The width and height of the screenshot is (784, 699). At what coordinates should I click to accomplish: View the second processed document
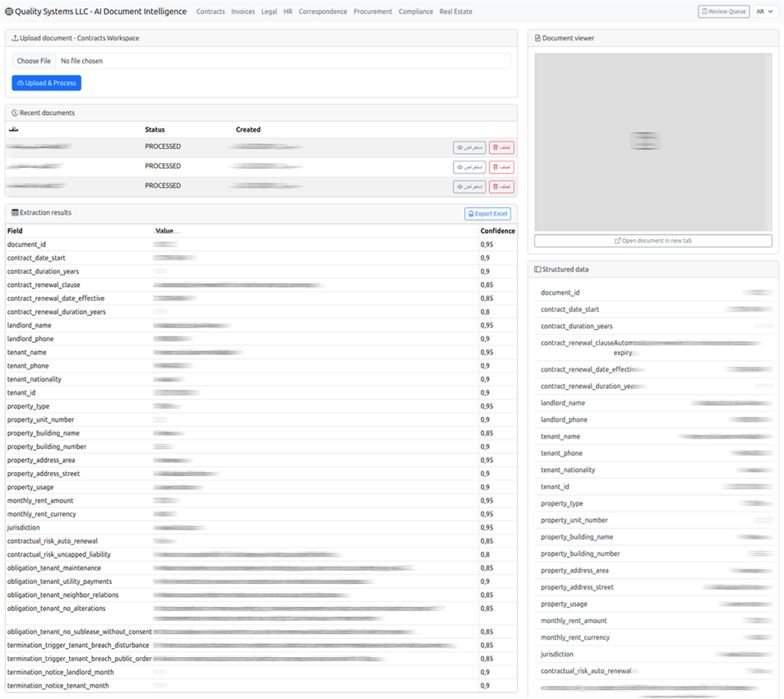pyautogui.click(x=469, y=168)
